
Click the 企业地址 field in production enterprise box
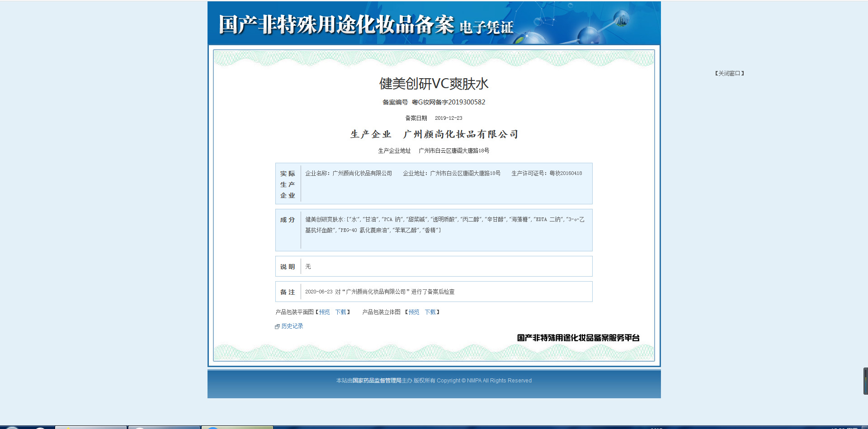[x=452, y=173]
